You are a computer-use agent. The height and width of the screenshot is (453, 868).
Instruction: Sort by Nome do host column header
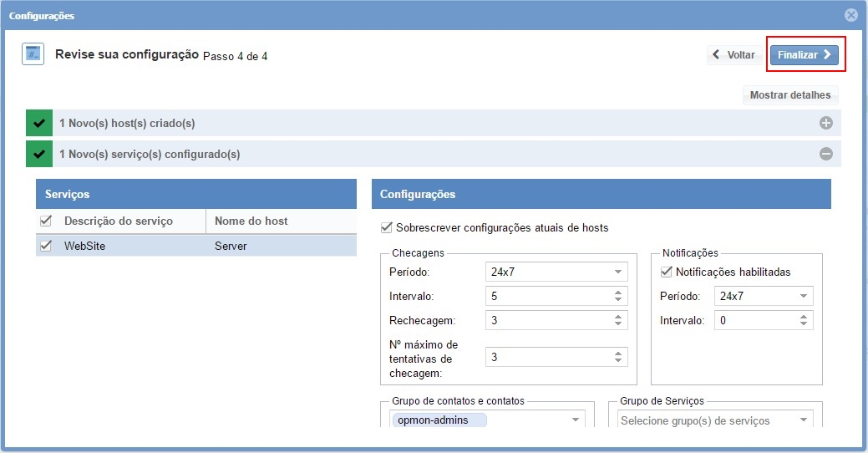pos(280,221)
